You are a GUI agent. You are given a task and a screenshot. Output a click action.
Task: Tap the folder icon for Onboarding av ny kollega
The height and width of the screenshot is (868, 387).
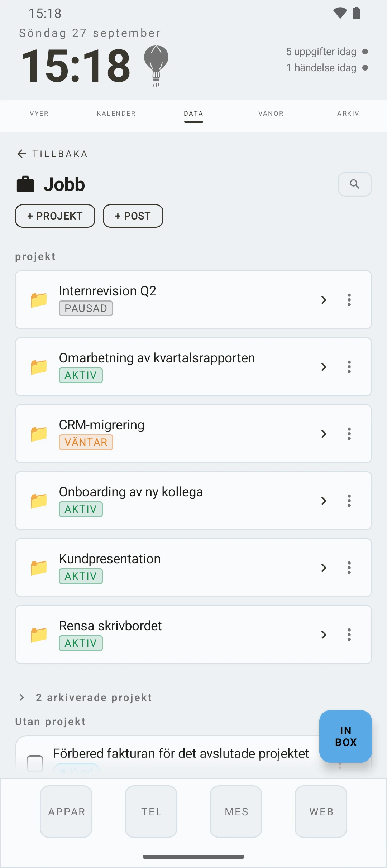click(39, 501)
